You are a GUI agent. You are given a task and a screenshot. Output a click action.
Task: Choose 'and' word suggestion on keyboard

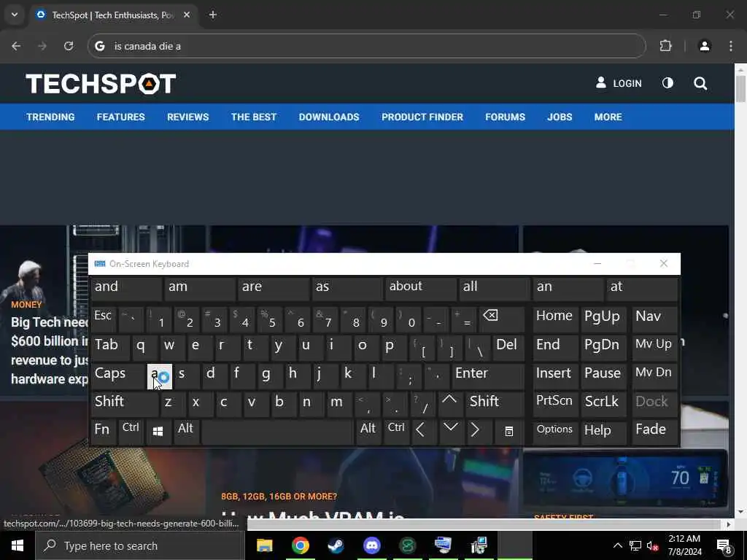126,289
